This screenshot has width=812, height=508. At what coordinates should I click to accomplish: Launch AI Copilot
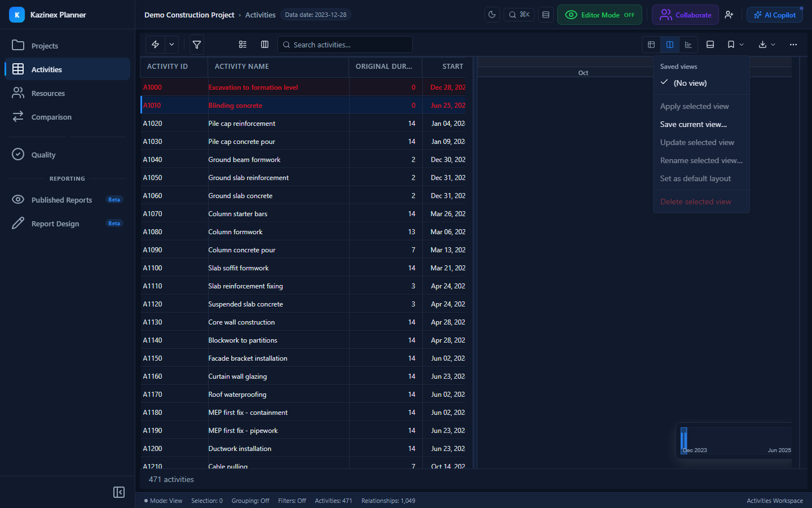point(775,15)
